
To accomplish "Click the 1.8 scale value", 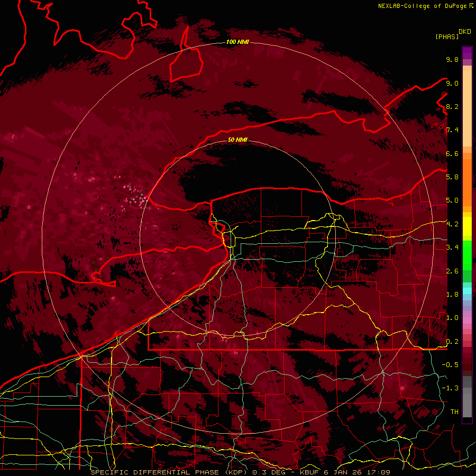I will [452, 295].
